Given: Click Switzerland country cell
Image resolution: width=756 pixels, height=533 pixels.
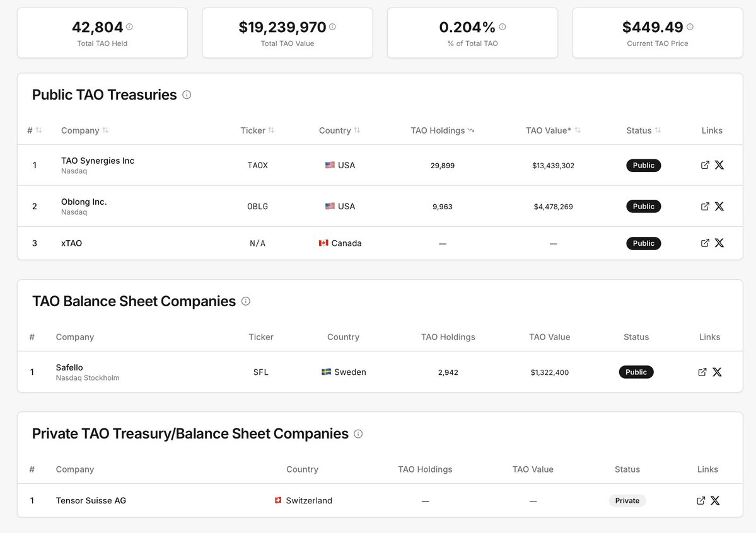Looking at the screenshot, I should (303, 501).
